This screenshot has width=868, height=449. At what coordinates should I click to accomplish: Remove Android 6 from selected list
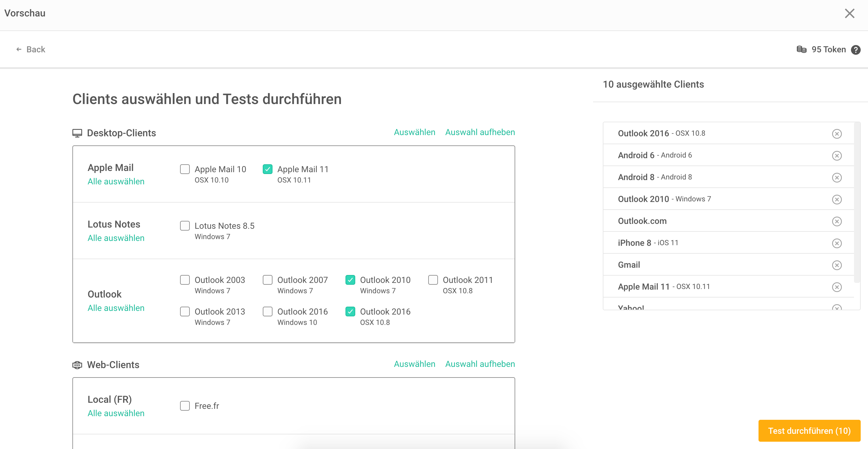pyautogui.click(x=837, y=156)
